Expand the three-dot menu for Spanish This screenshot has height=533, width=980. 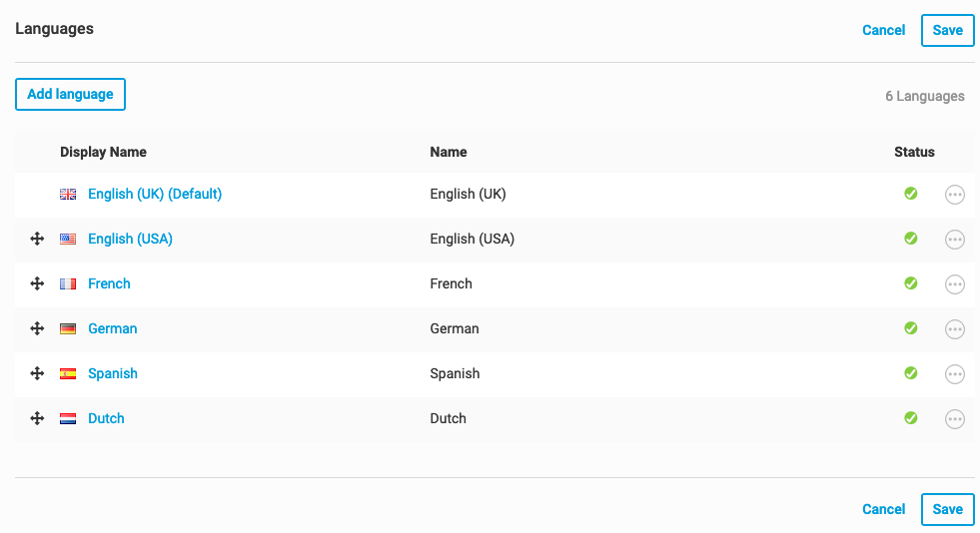coord(955,374)
